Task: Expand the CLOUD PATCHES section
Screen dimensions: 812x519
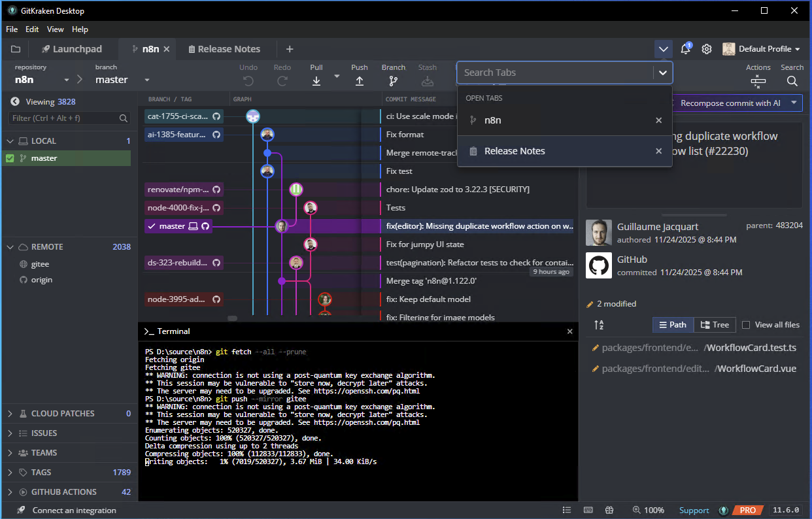Action: pyautogui.click(x=10, y=414)
